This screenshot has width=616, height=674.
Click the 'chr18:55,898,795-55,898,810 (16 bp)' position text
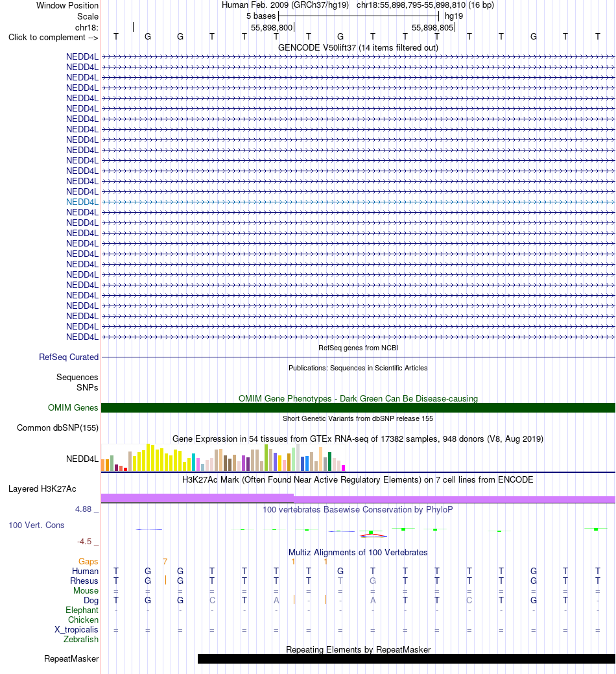click(425, 5)
